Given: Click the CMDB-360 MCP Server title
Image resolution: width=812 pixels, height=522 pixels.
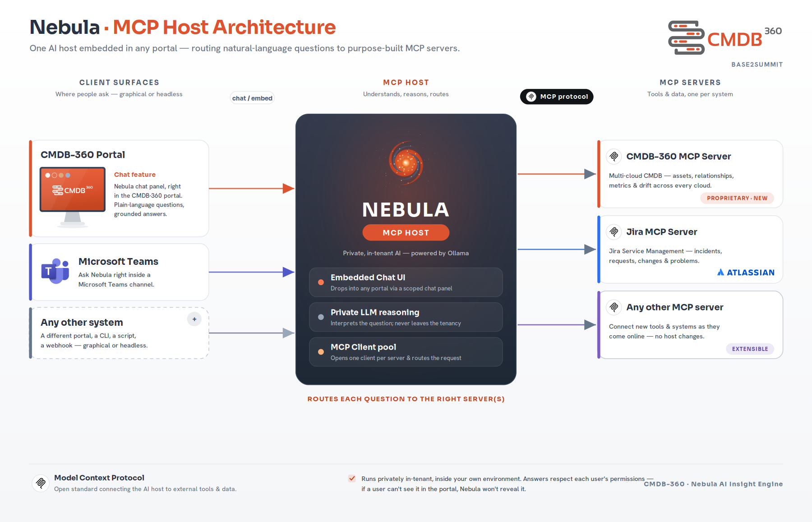Looking at the screenshot, I should pyautogui.click(x=678, y=157).
